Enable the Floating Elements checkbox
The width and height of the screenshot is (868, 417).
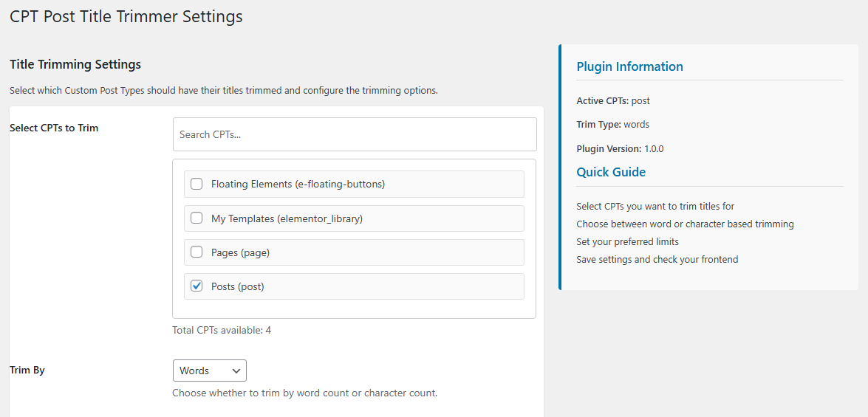(x=197, y=185)
